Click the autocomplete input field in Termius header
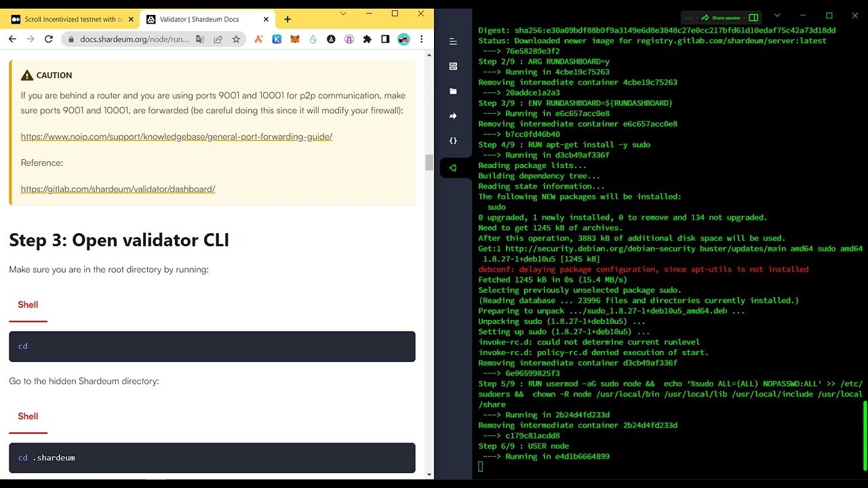The image size is (868, 488). point(688,18)
